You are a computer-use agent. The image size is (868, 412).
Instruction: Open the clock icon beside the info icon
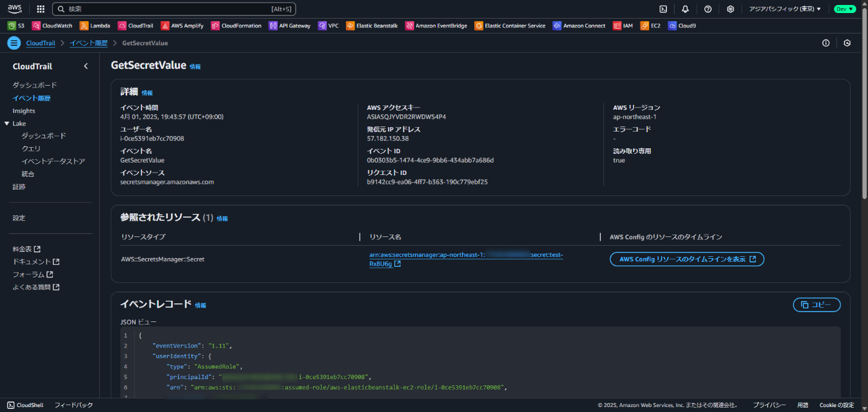pos(848,43)
